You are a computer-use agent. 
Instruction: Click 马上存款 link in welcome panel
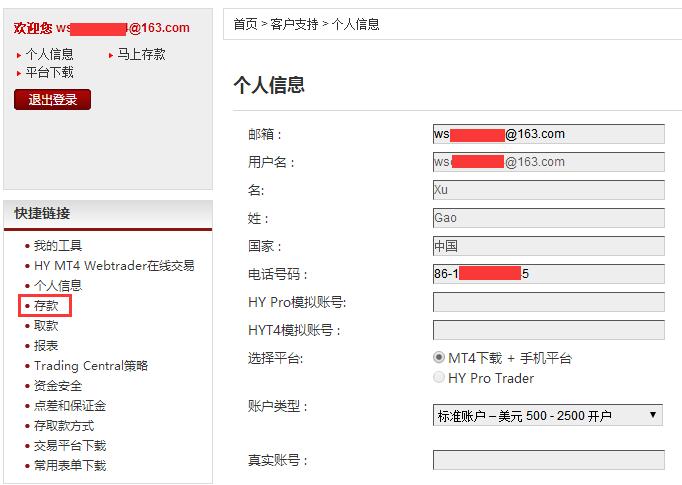coord(141,55)
